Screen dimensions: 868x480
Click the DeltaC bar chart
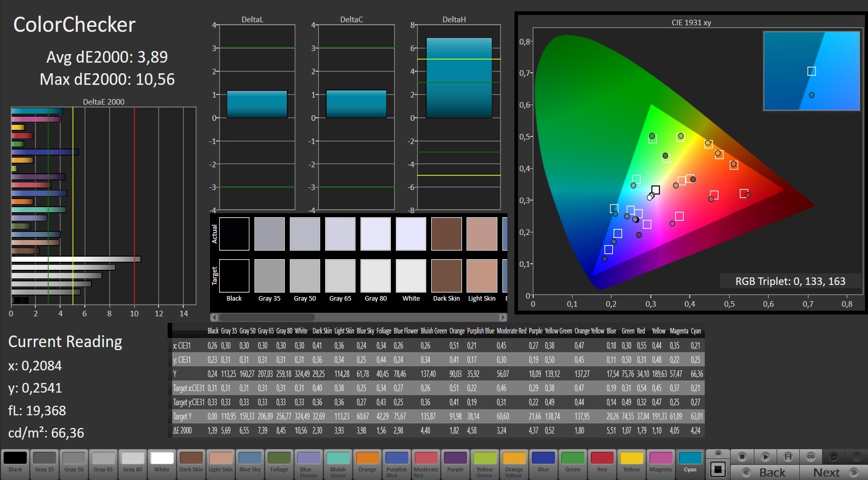[x=356, y=117]
